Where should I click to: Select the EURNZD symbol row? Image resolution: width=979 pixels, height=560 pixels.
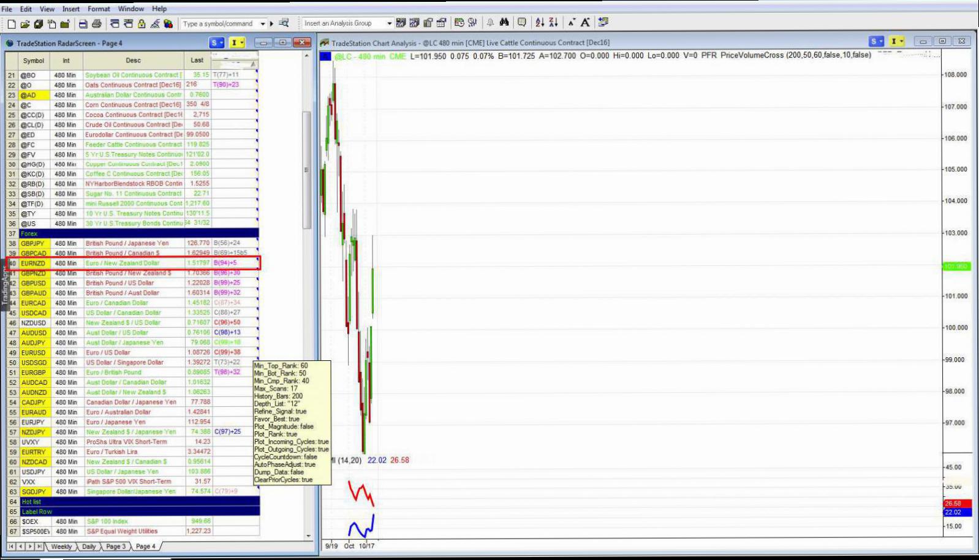tap(132, 263)
